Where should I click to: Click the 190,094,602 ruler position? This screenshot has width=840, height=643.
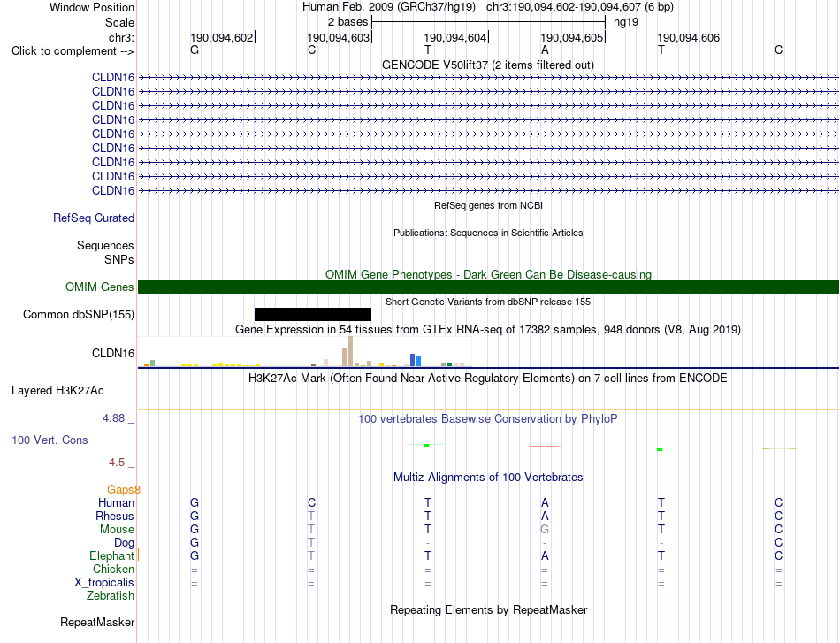(x=222, y=37)
